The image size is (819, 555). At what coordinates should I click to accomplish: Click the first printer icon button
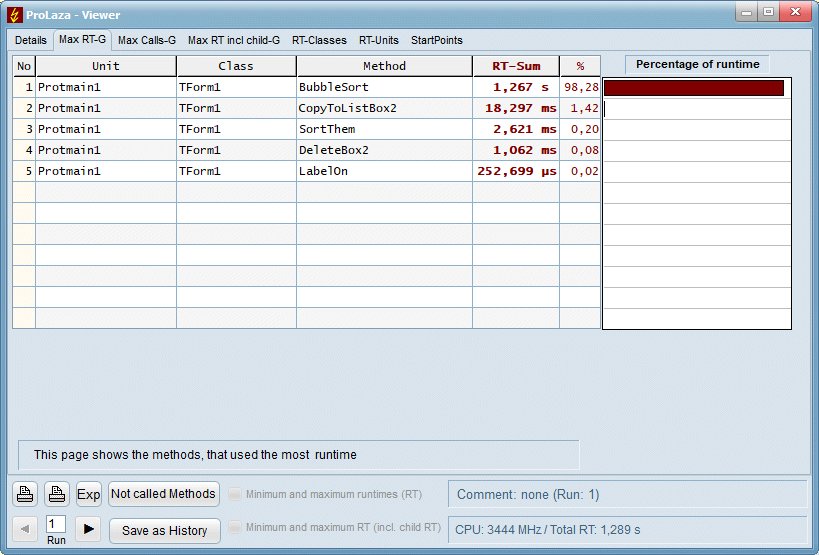25,494
